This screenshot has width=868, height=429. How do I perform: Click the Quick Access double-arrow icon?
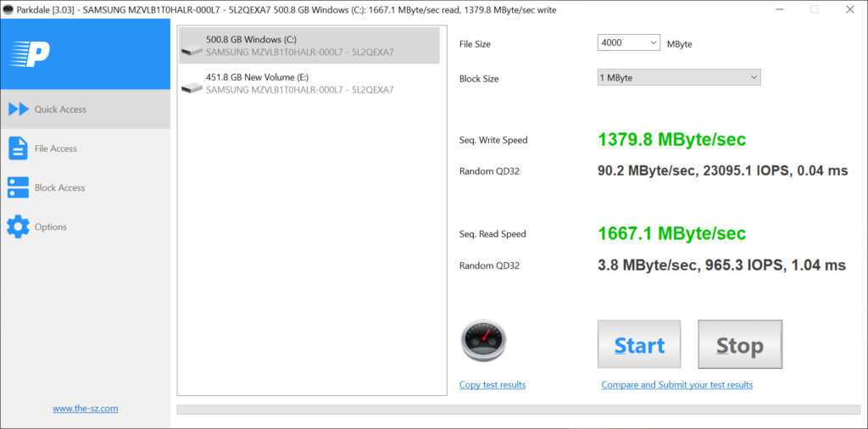pyautogui.click(x=19, y=109)
